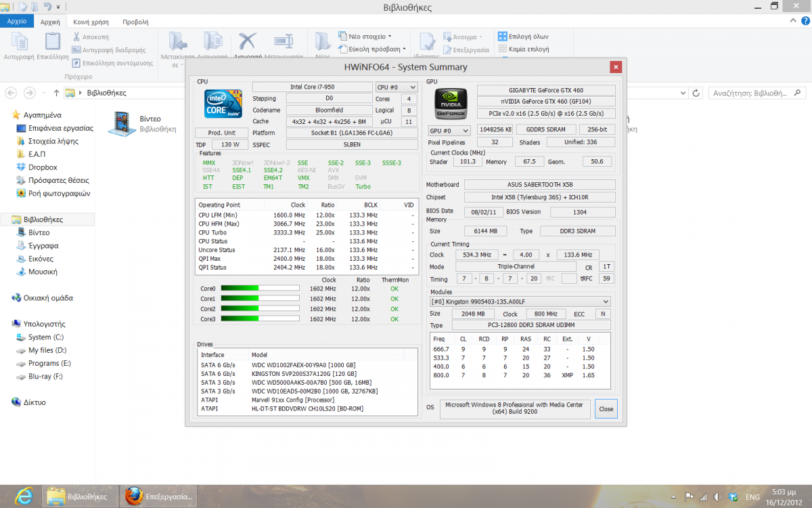Switch to the Προβολή ribbon tab

135,22
